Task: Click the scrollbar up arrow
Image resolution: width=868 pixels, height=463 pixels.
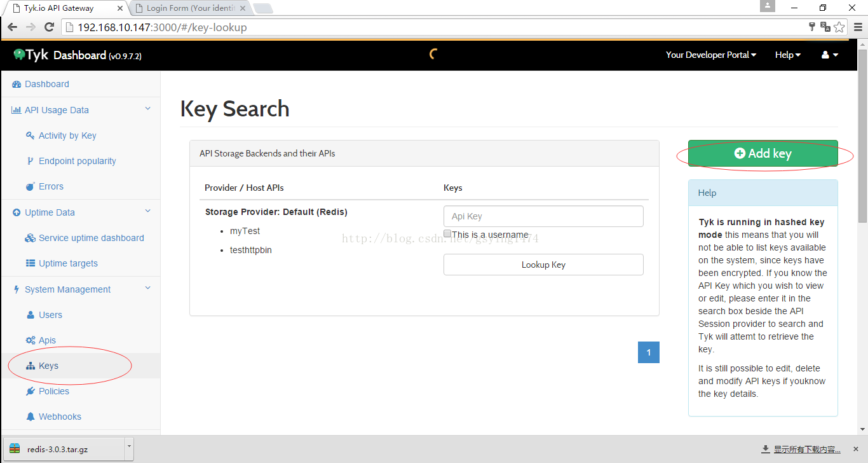Action: [863, 43]
